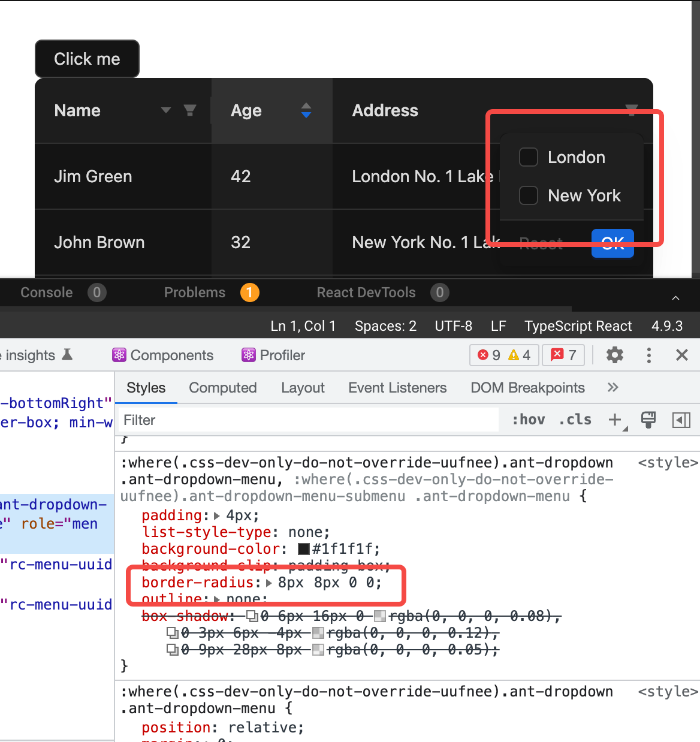Switch to the Computed tab
700x742 pixels.
pyautogui.click(x=222, y=388)
